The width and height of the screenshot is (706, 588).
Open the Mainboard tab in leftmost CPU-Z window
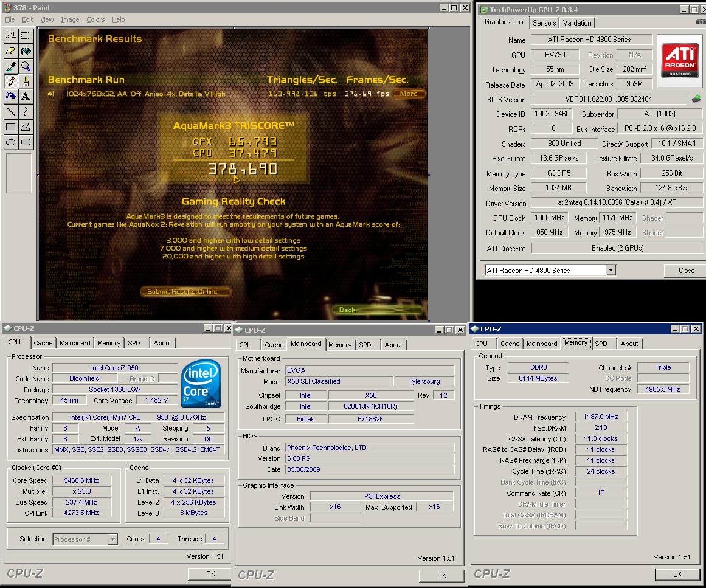click(75, 343)
